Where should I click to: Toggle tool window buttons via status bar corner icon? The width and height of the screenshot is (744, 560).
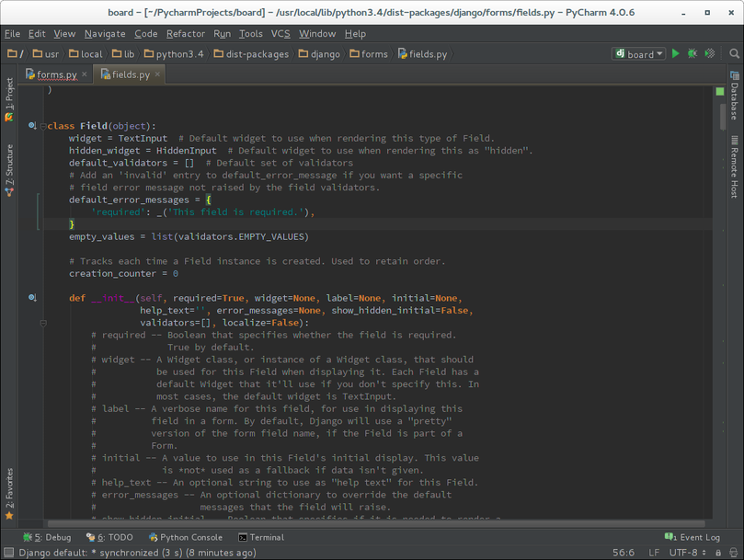8,553
